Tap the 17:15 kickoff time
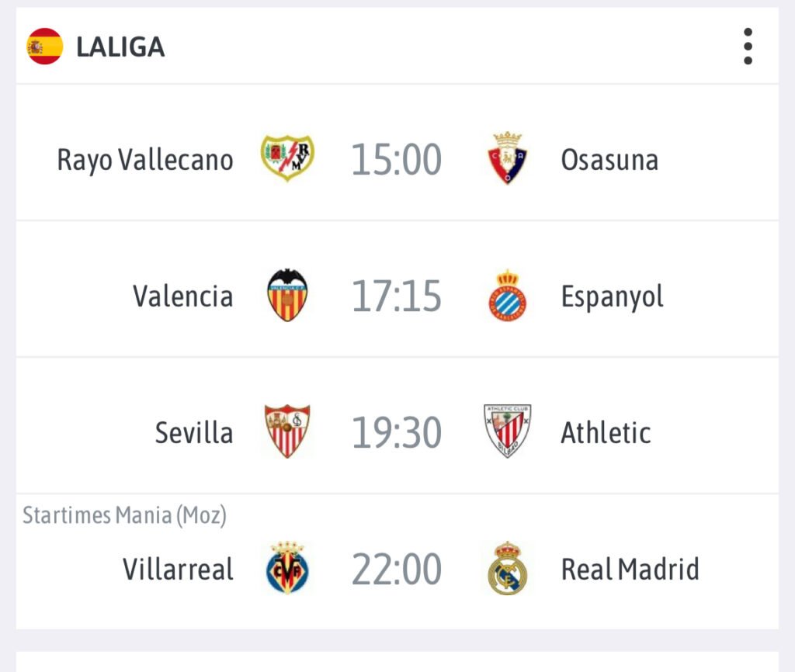 point(397,296)
